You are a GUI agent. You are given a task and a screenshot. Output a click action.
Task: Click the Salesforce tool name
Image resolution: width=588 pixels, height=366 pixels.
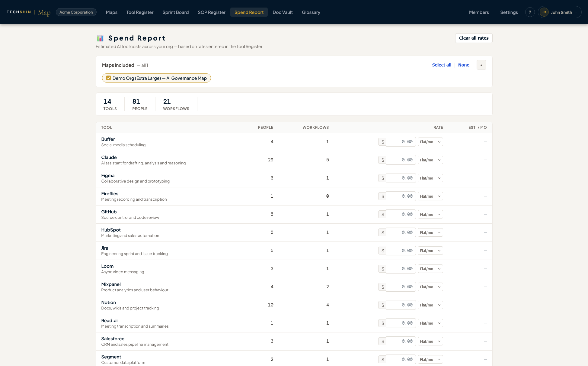point(113,339)
